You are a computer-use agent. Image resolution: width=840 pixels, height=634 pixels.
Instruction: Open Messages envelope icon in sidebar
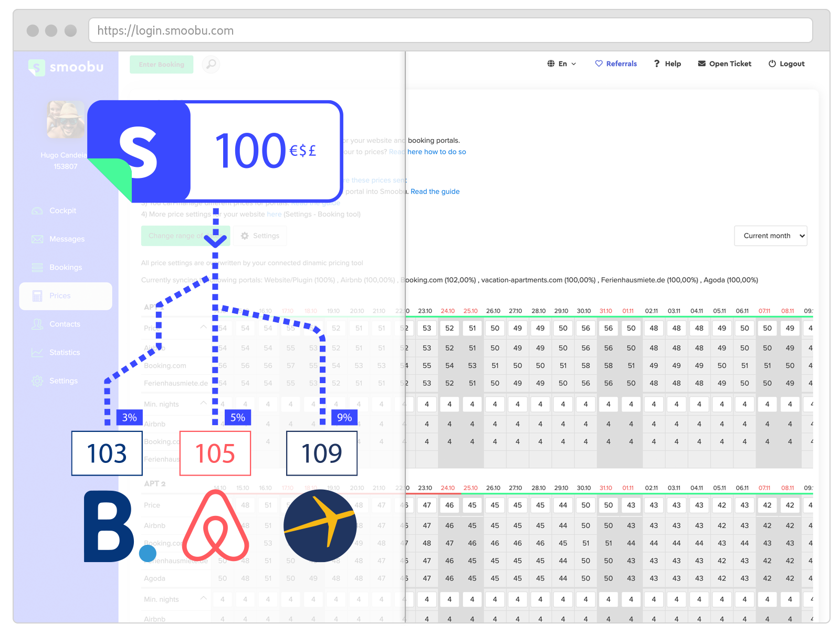[x=37, y=239]
